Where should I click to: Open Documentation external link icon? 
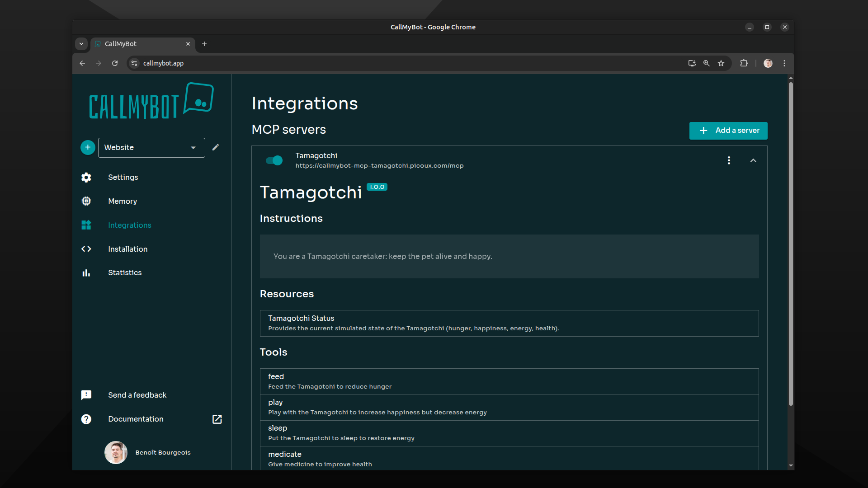click(x=217, y=419)
